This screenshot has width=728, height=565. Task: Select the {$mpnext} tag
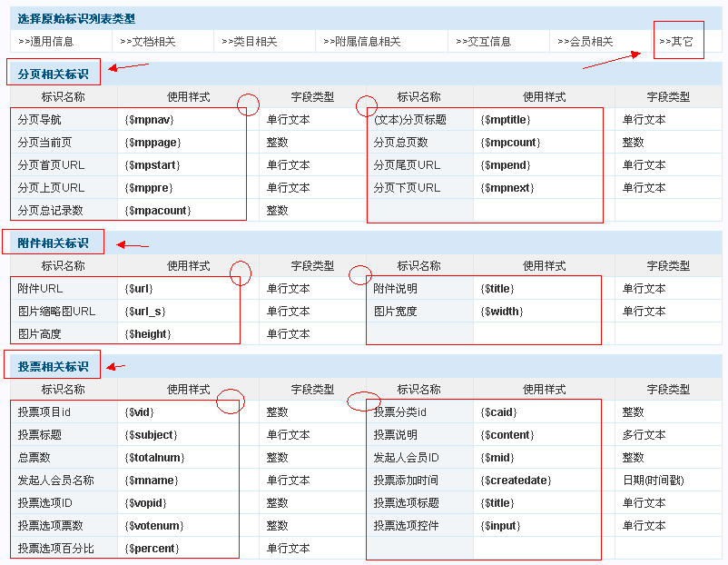click(507, 188)
